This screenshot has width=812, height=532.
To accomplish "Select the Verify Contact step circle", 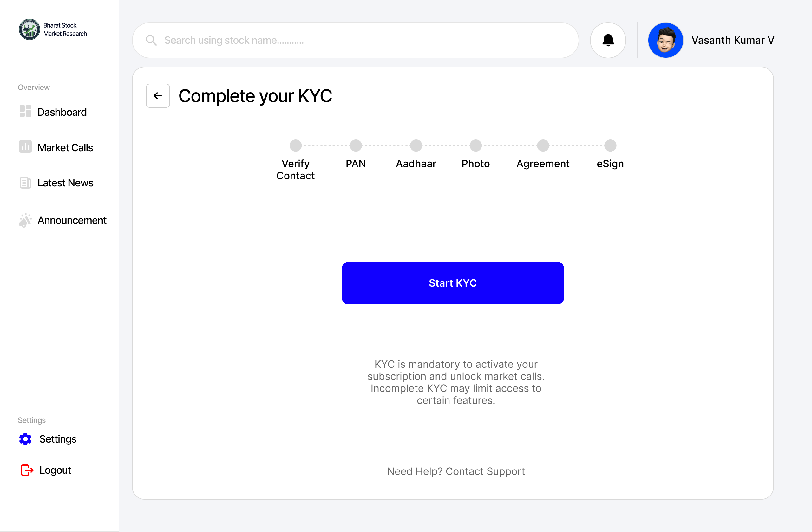I will [x=295, y=146].
